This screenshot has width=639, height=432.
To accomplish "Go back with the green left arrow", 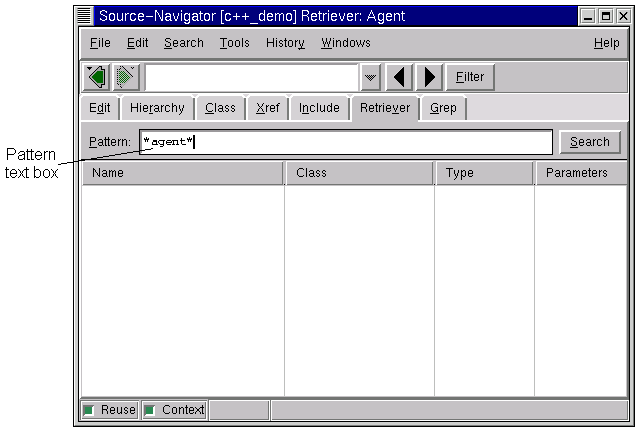I will coord(97,77).
